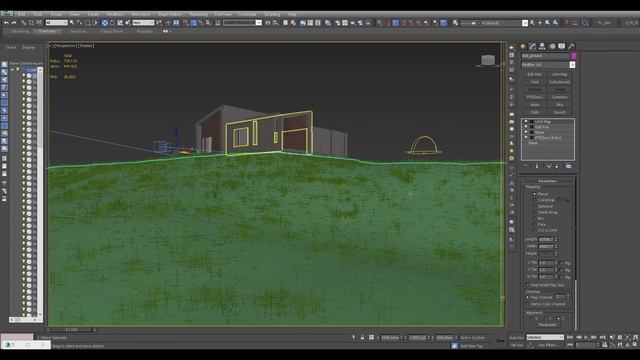This screenshot has height=360, width=640.
Task: Open the key mode Selected dropdown
Action: point(545,338)
